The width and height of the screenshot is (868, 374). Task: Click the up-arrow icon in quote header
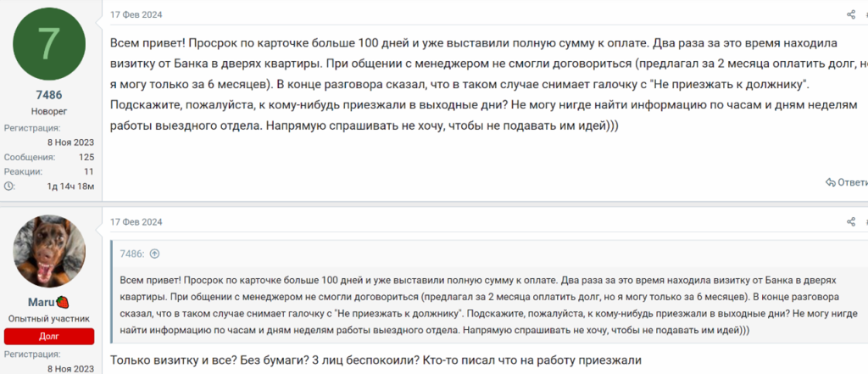(154, 254)
